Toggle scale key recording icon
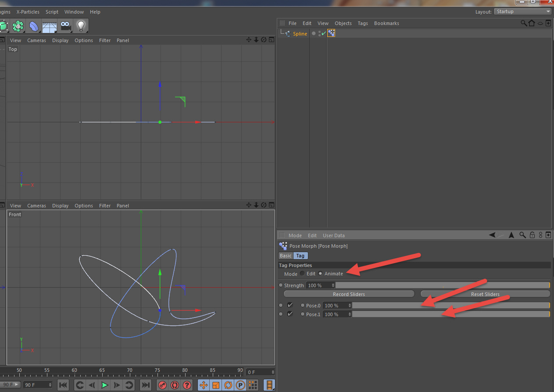The width and height of the screenshot is (554, 392). pos(216,385)
